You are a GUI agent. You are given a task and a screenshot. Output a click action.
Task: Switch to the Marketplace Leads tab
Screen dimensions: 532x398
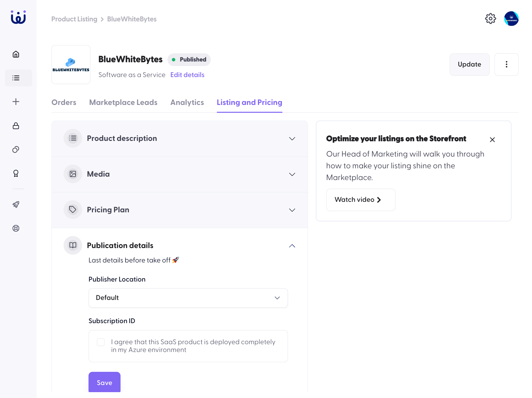click(x=123, y=102)
